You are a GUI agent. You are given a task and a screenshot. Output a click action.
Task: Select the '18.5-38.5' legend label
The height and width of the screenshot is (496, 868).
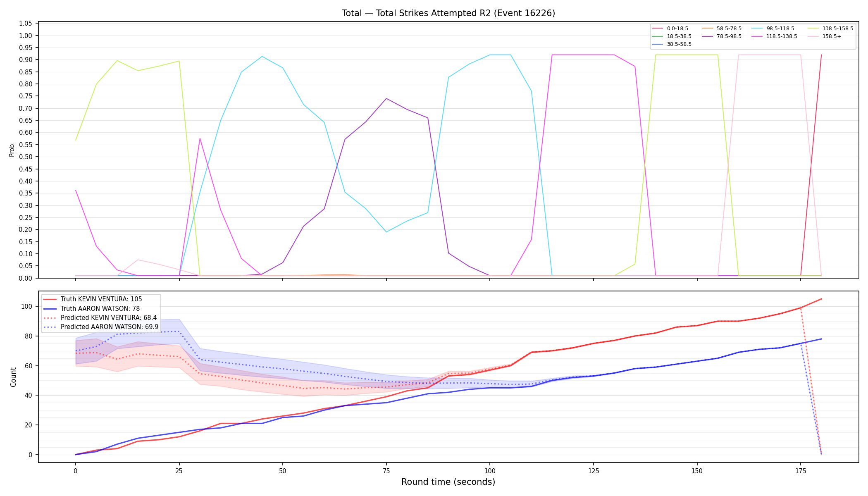pyautogui.click(x=679, y=36)
